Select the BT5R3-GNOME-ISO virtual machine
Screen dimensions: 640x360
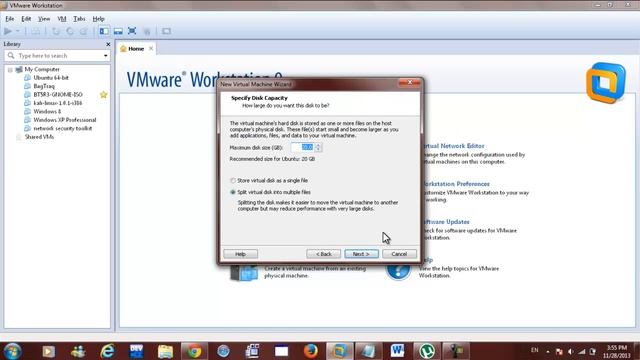tap(58, 94)
